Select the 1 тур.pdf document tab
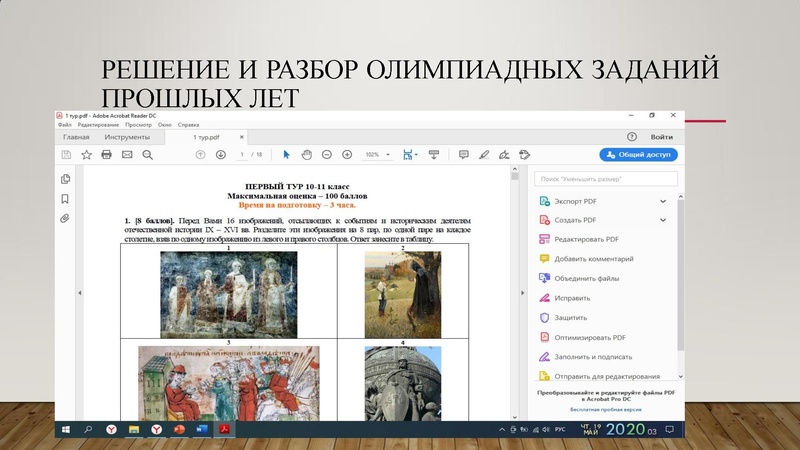The image size is (800, 450). click(206, 137)
